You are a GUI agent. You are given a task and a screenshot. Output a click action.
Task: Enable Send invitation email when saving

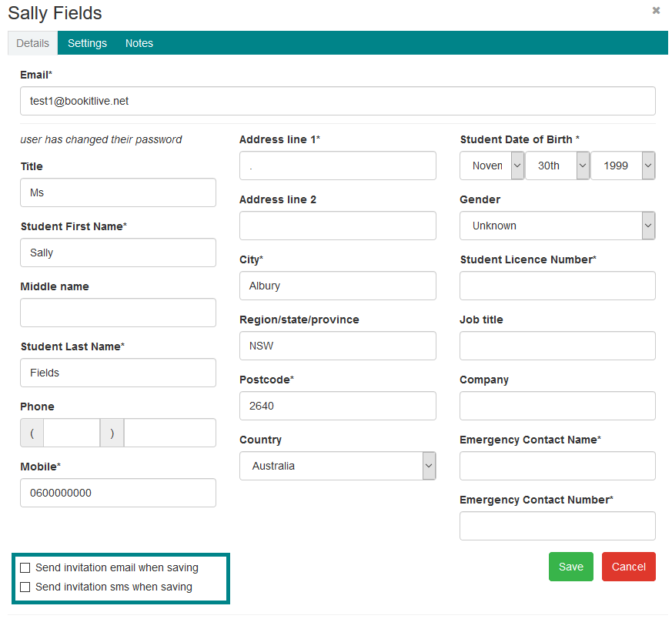pyautogui.click(x=25, y=567)
